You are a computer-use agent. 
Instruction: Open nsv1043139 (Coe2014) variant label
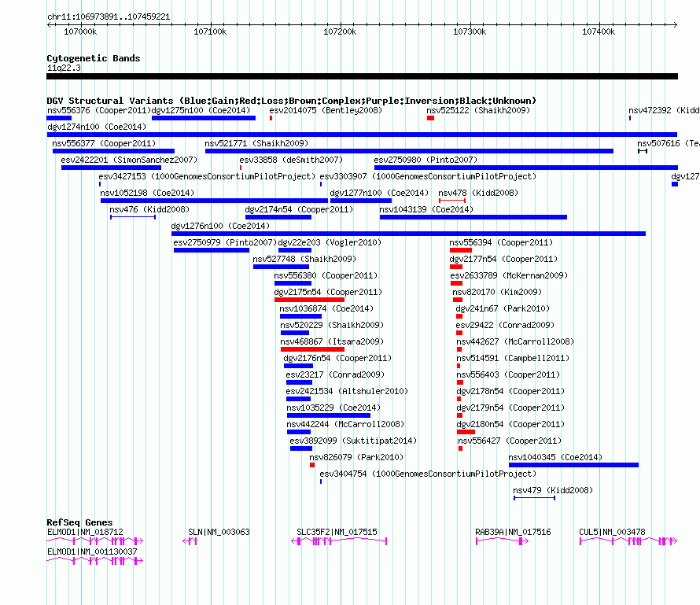pyautogui.click(x=426, y=209)
